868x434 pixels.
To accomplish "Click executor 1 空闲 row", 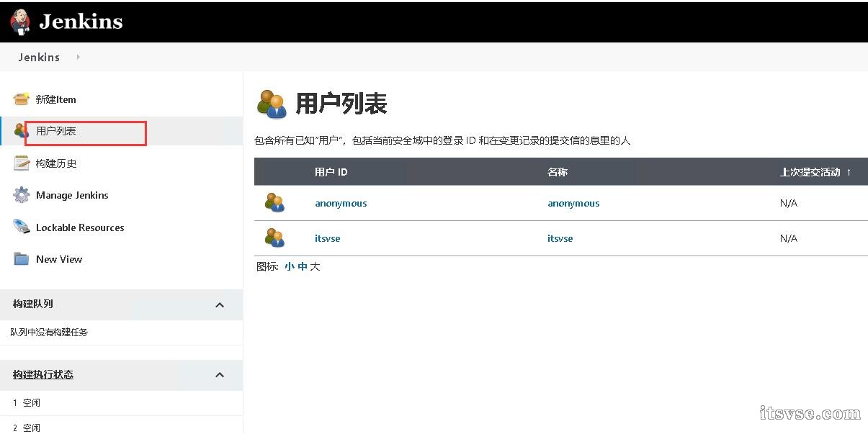I will coord(121,403).
